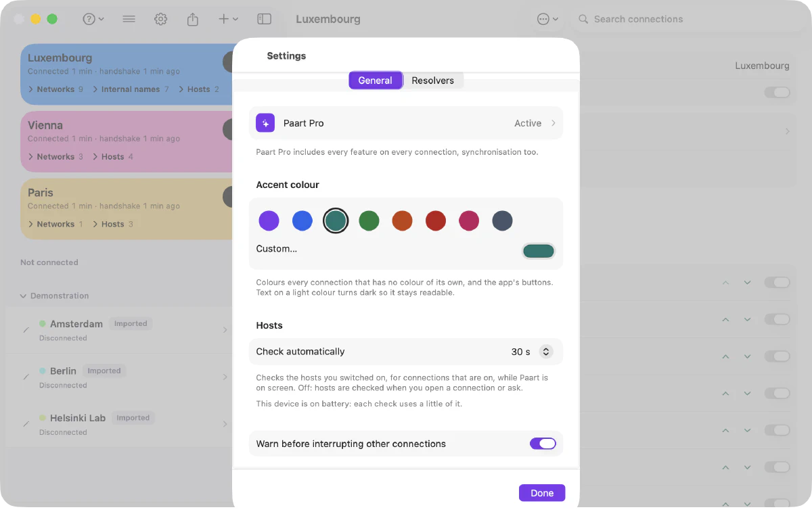Open Berlin details via its chevron
Viewport: 812px width, 516px height.
(225, 377)
